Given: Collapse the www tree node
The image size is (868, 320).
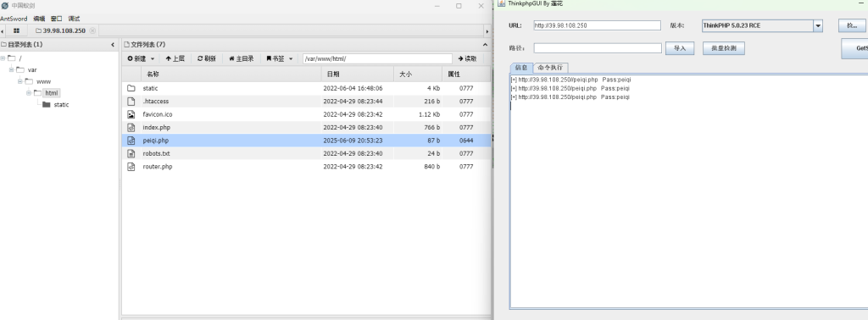Looking at the screenshot, I should [x=20, y=81].
